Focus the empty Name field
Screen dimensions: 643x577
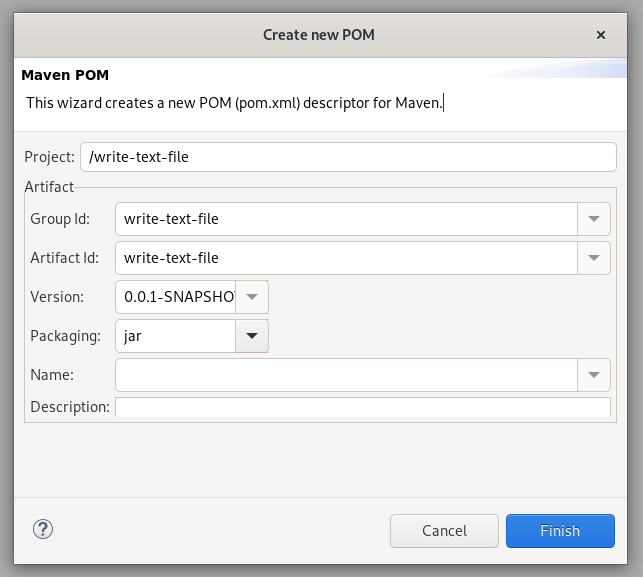point(347,375)
